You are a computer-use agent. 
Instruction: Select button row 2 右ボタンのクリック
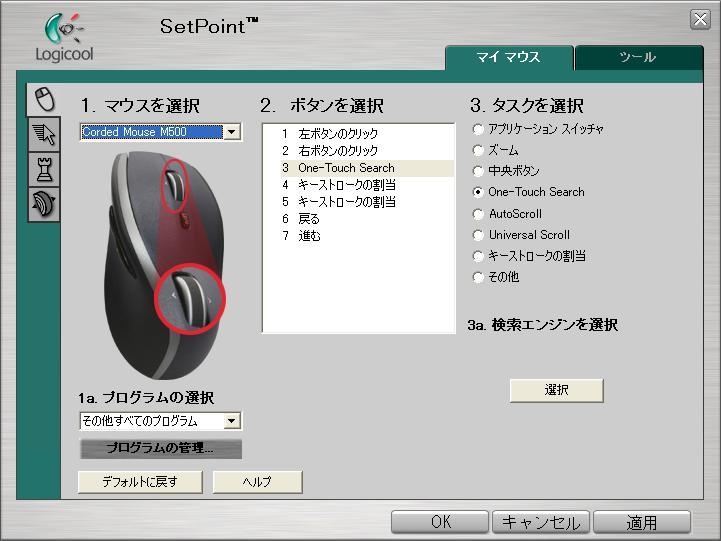[367, 151]
